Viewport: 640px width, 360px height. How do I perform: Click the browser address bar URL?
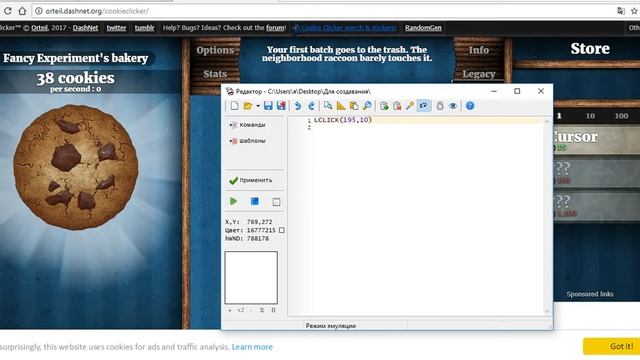click(x=97, y=11)
